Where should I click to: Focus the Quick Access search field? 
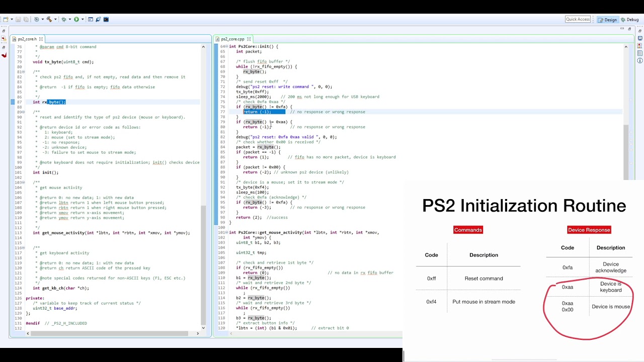click(578, 19)
